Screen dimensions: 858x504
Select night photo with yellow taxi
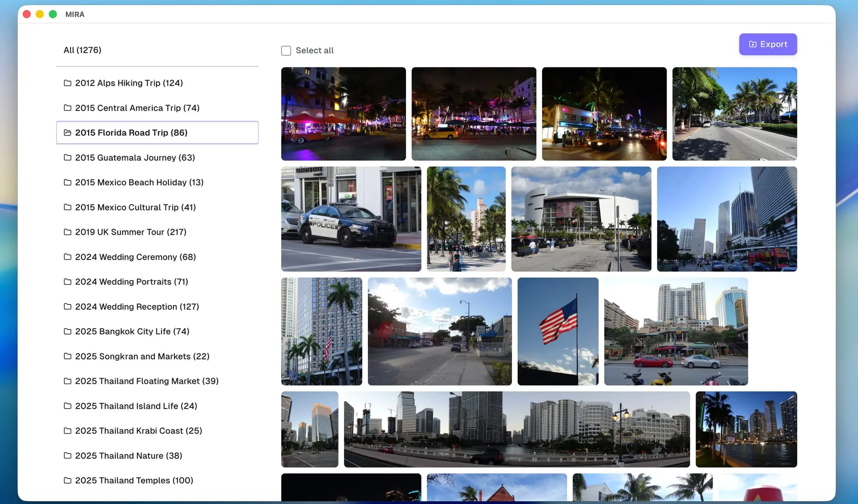tap(474, 114)
